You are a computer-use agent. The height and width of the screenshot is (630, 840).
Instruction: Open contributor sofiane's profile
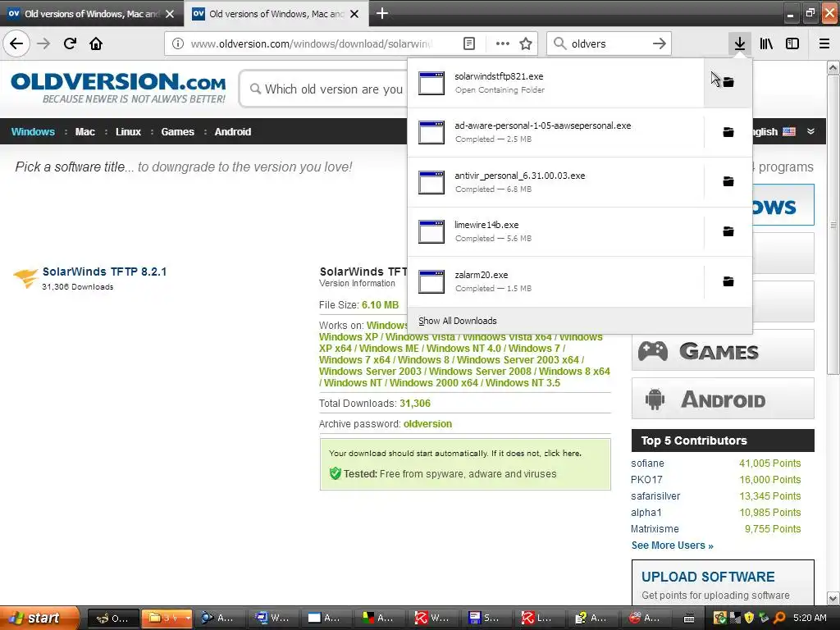pyautogui.click(x=647, y=463)
